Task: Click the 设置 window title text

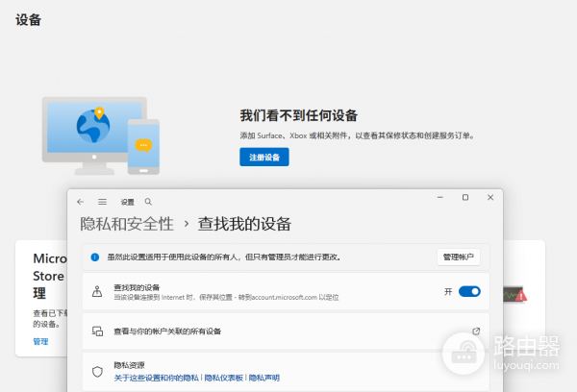Action: 127,202
